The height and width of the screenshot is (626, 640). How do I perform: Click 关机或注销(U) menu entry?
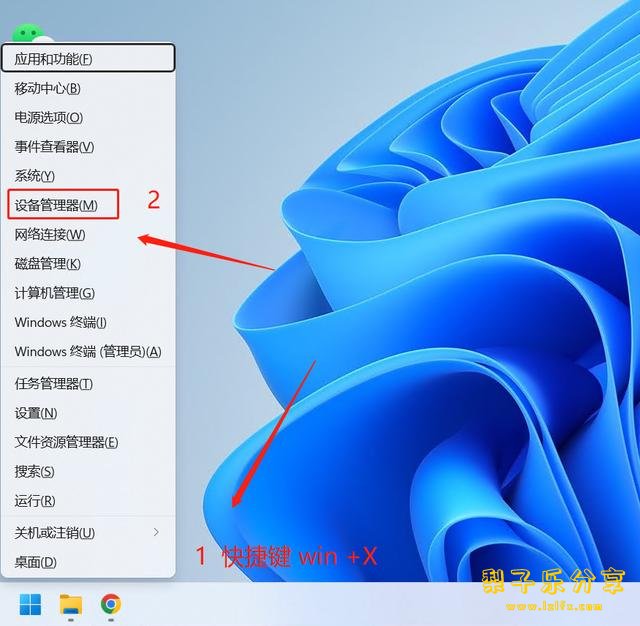(89, 533)
